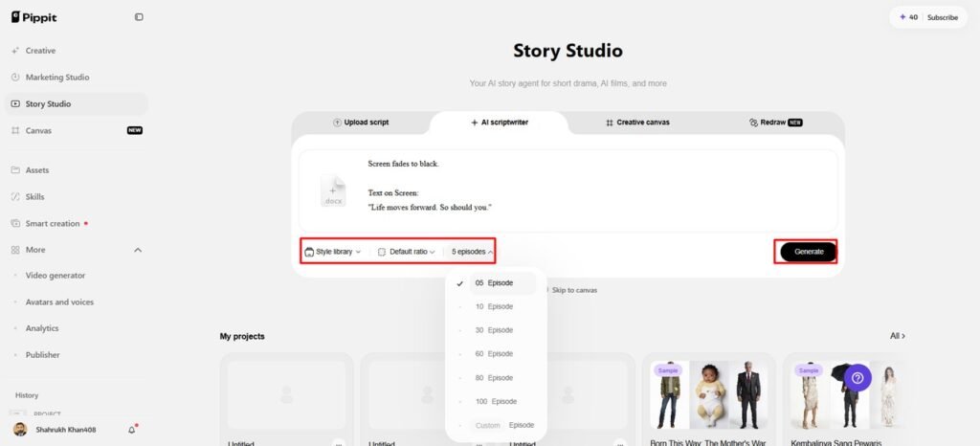The image size is (980, 446).
Task: Click Shahrukh Khan408 profile avatar
Action: point(20,430)
